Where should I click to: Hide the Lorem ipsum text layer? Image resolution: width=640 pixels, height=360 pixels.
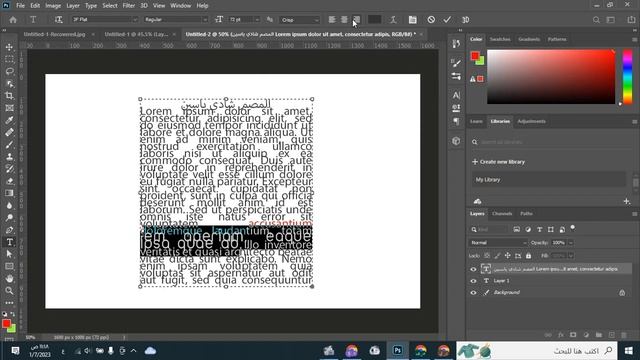473,269
